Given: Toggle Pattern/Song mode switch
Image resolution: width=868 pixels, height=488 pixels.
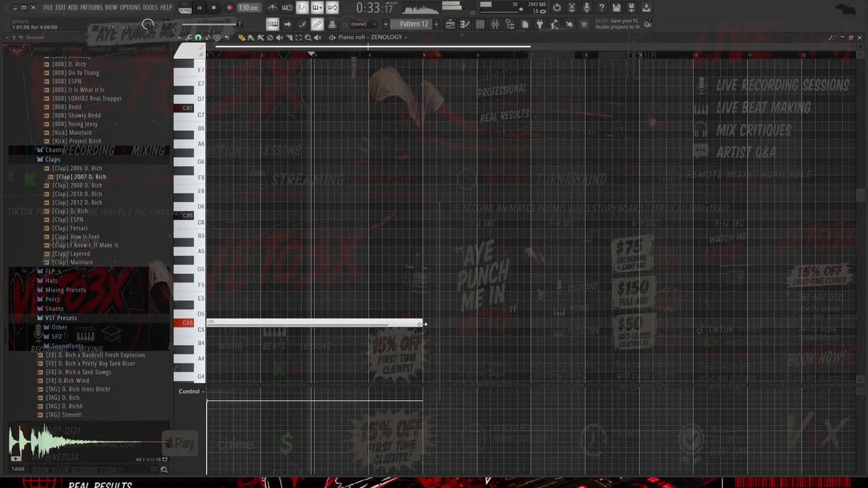Looking at the screenshot, I should (185, 8).
